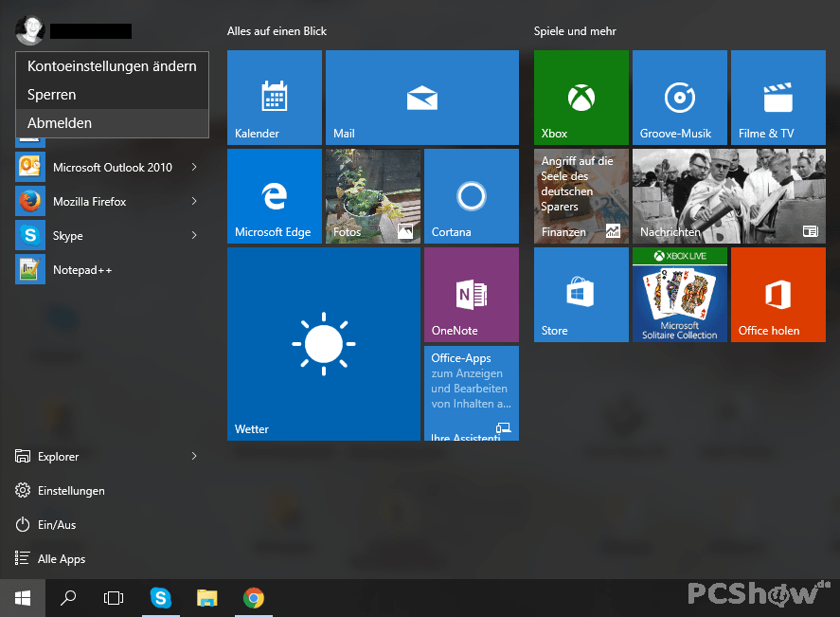Open the Kalender tile
The height and width of the screenshot is (617, 840).
pyautogui.click(x=275, y=98)
